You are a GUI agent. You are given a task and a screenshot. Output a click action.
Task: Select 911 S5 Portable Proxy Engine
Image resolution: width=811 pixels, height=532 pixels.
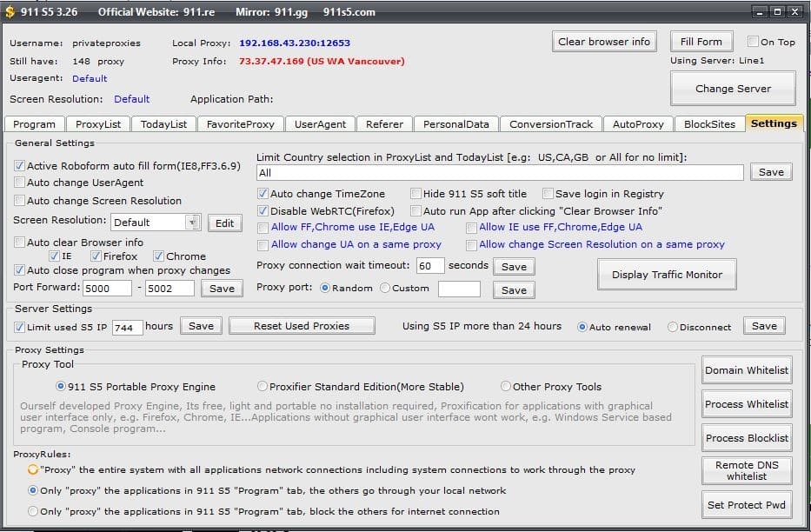click(61, 386)
